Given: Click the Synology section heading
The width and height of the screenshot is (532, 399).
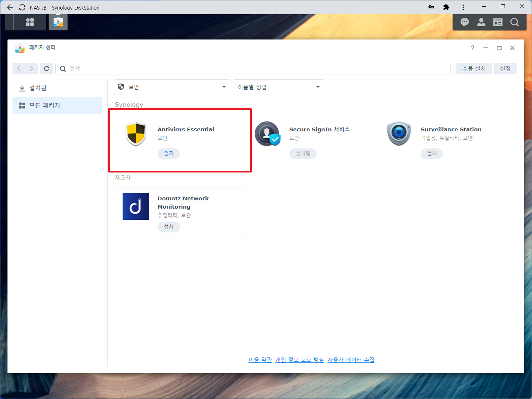Looking at the screenshot, I should 129,105.
